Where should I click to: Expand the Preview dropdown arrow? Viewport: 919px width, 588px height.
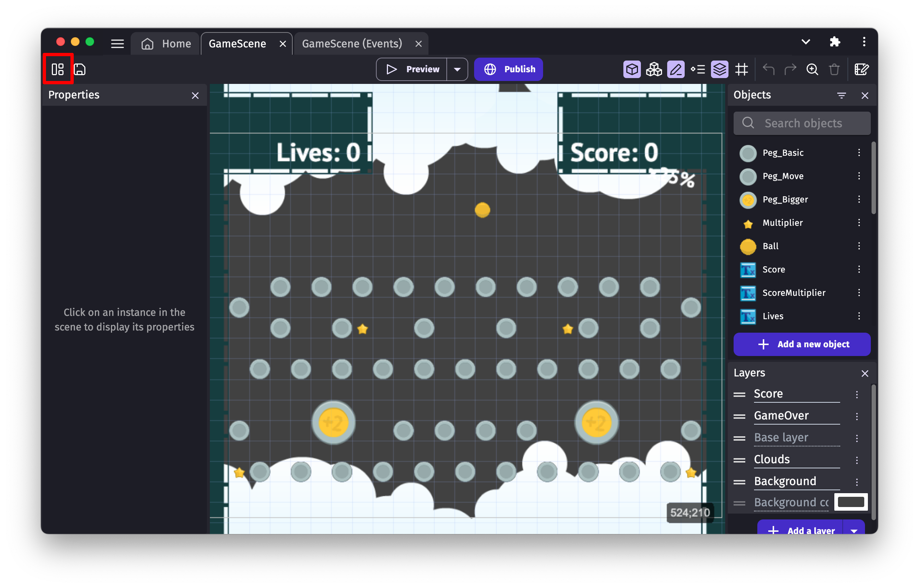point(457,69)
